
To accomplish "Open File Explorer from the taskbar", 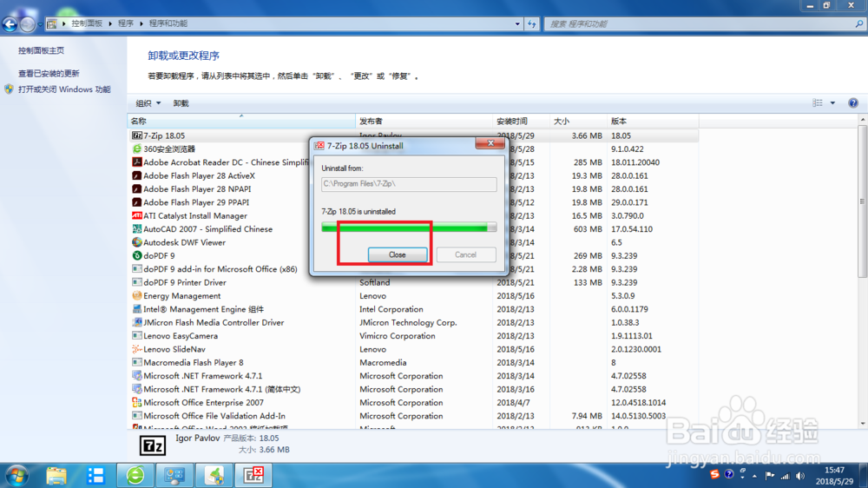I will point(56,475).
